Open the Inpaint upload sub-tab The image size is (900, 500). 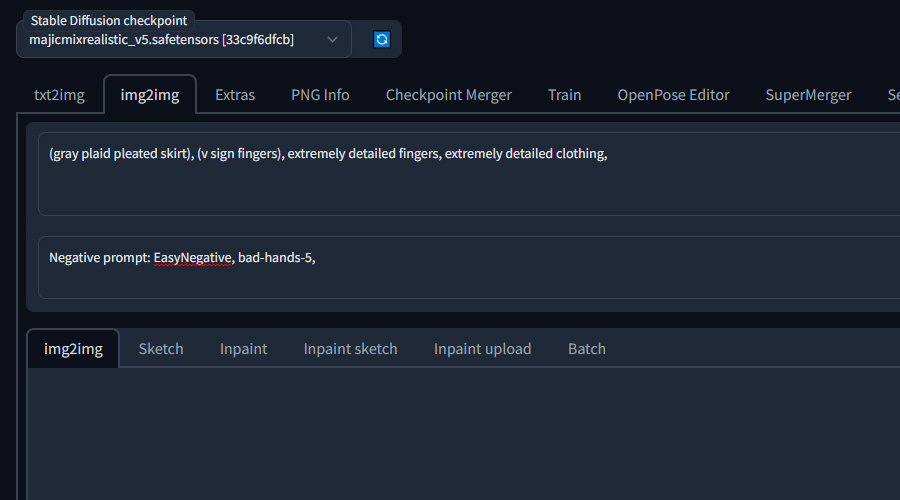click(482, 348)
